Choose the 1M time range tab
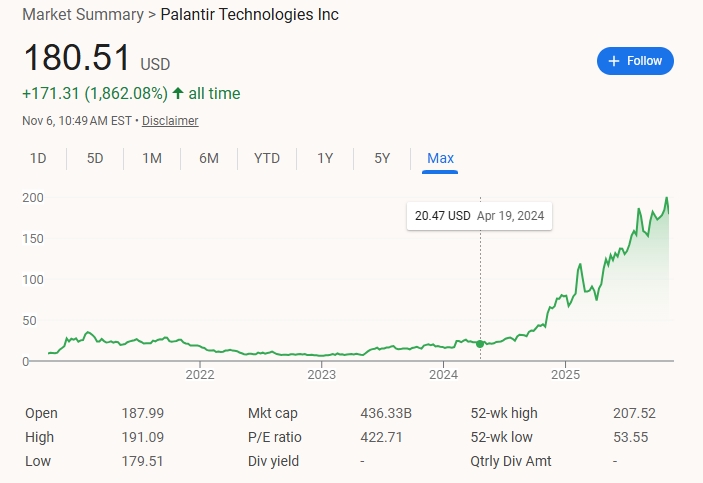703x483 pixels. [x=152, y=158]
